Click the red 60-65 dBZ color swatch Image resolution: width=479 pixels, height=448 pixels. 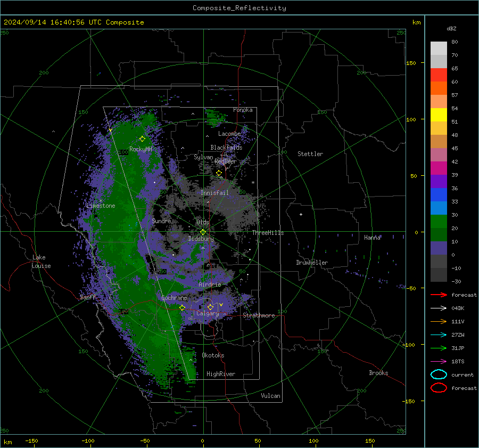(439, 75)
